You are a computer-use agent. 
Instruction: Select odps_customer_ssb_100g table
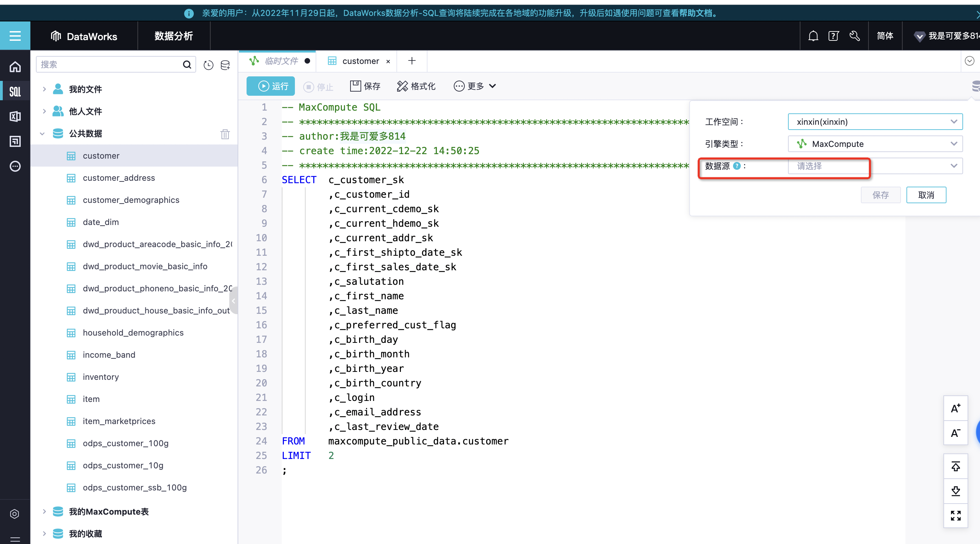tap(134, 487)
